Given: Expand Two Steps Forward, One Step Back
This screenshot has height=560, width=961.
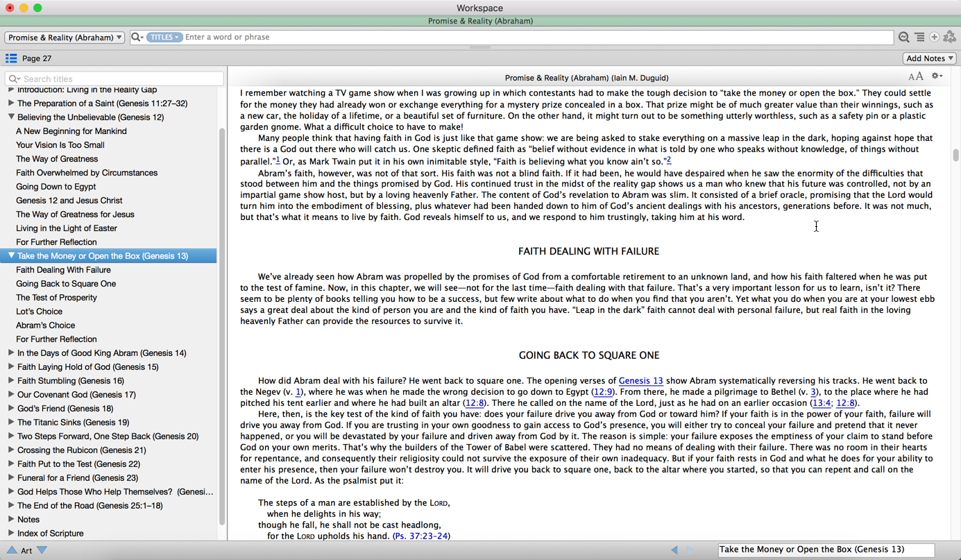Looking at the screenshot, I should [11, 436].
